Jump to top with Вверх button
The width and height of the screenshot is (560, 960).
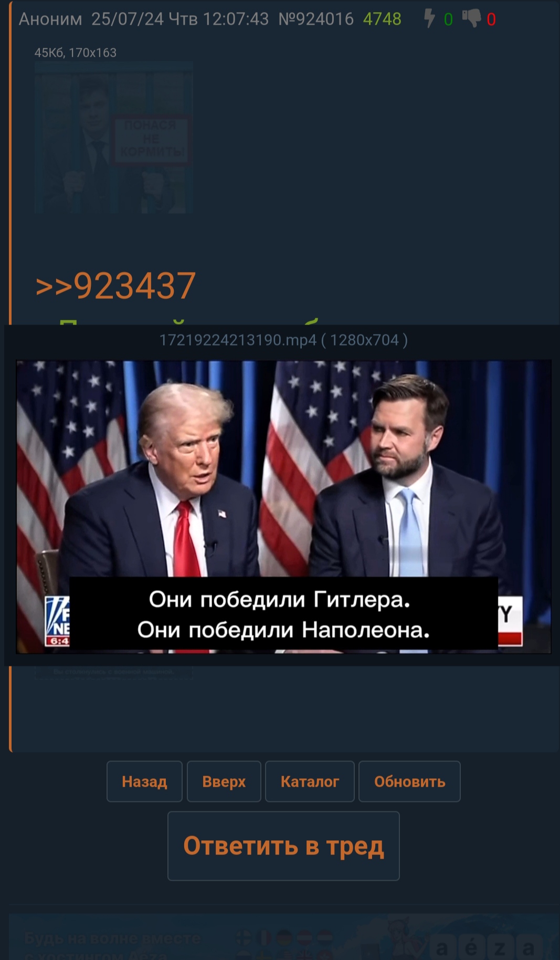click(224, 781)
